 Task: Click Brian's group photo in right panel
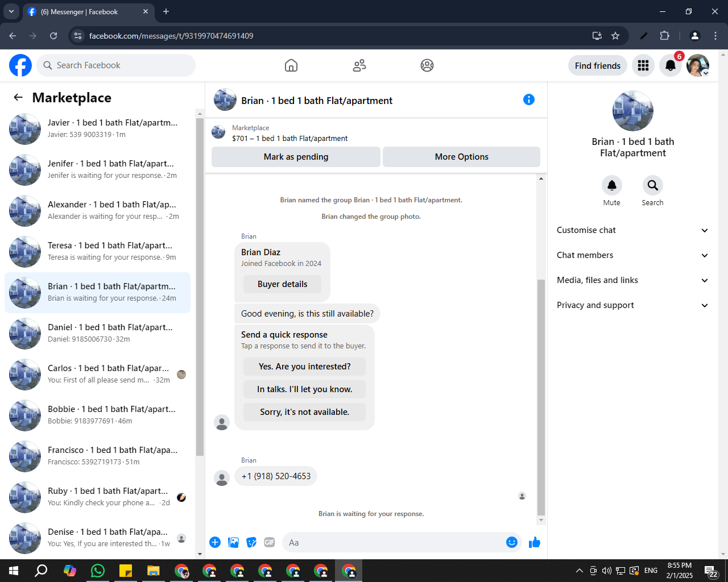(632, 111)
